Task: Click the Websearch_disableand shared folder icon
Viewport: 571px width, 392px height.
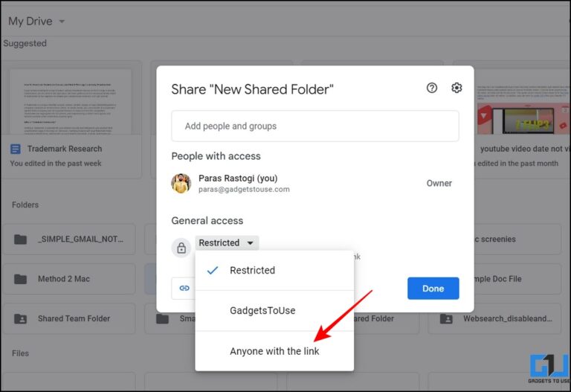Action: coord(446,319)
